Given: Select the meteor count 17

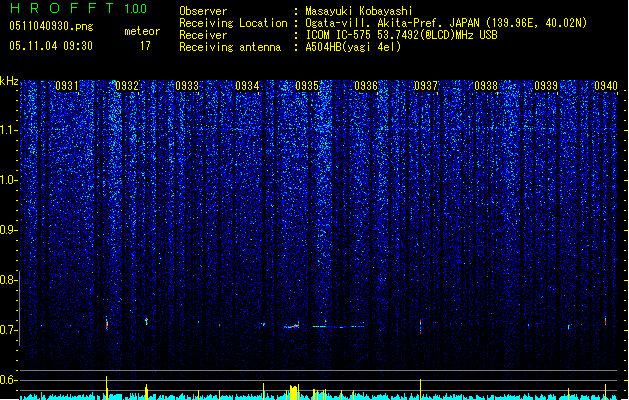Looking at the screenshot, I should click(x=145, y=46).
